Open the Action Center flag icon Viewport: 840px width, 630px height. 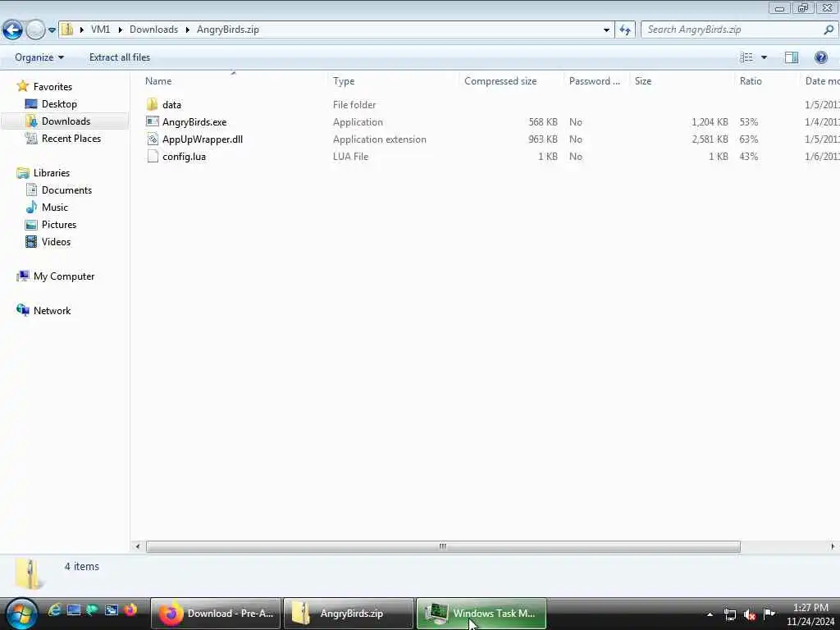point(769,614)
